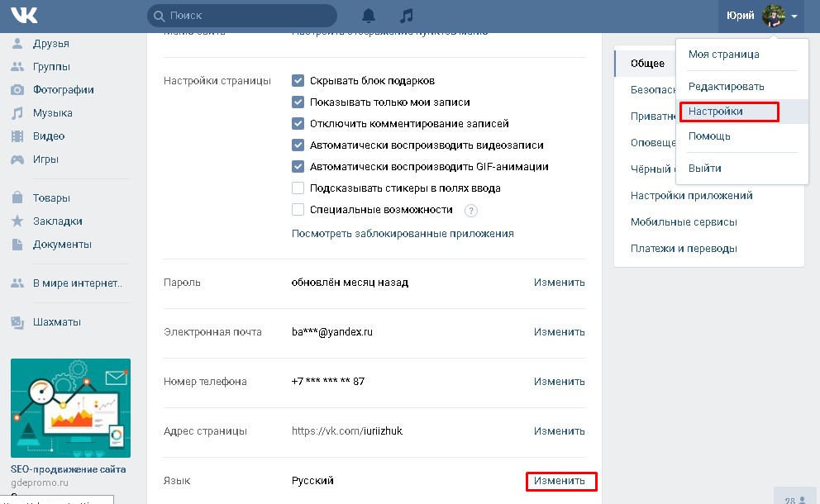Open Друзья in left sidebar
The width and height of the screenshot is (820, 504).
50,44
